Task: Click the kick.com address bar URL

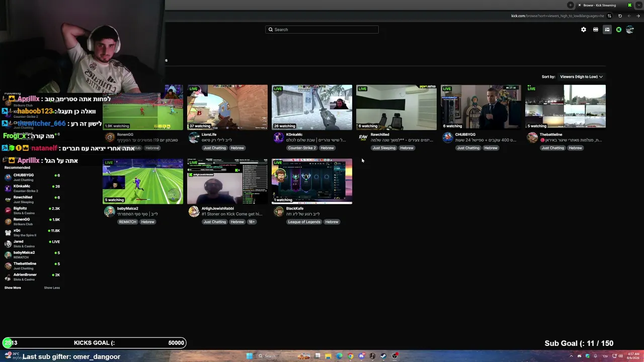Action: (557, 16)
